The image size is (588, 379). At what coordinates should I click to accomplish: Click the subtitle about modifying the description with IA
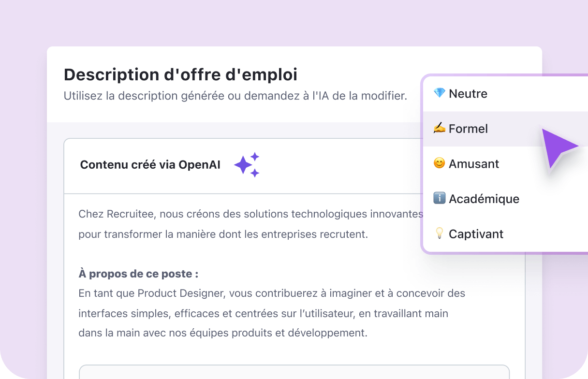click(x=235, y=96)
